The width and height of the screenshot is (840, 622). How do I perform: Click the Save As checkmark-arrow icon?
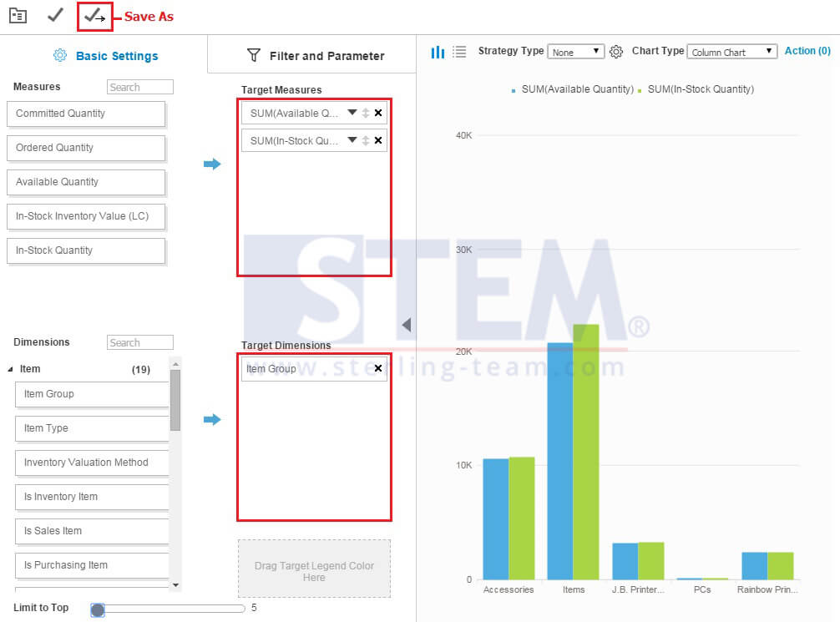[x=95, y=16]
